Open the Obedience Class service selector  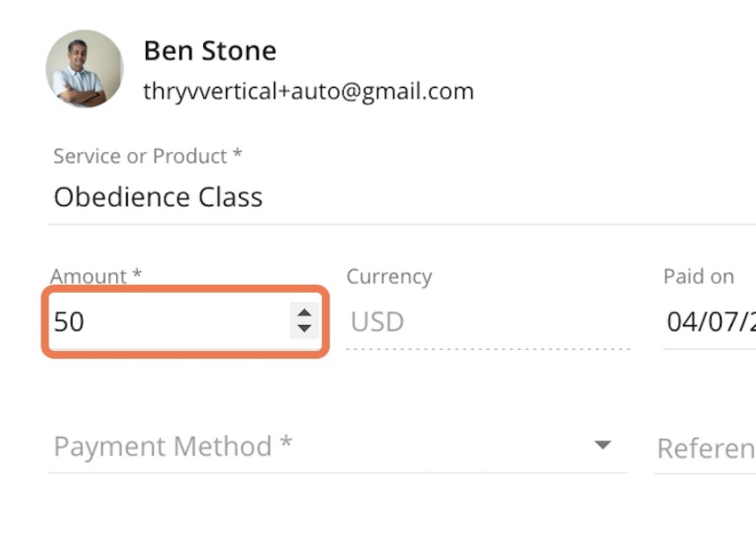coord(402,198)
